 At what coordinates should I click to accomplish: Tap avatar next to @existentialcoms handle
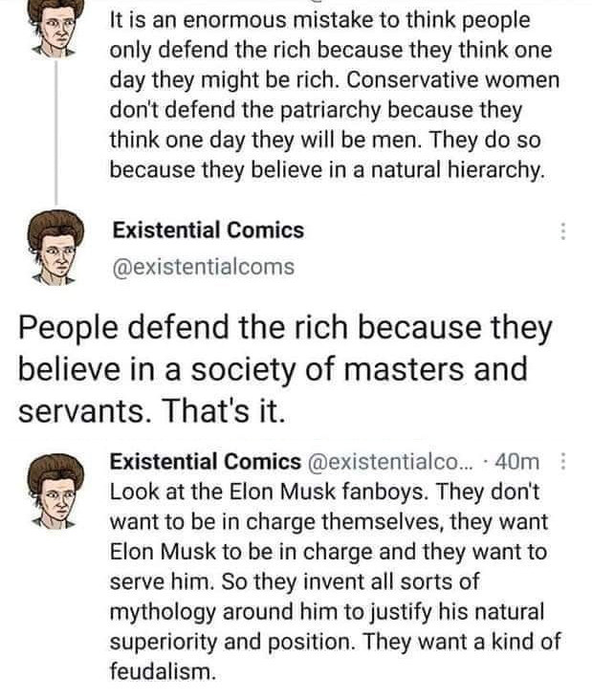pyautogui.click(x=55, y=248)
